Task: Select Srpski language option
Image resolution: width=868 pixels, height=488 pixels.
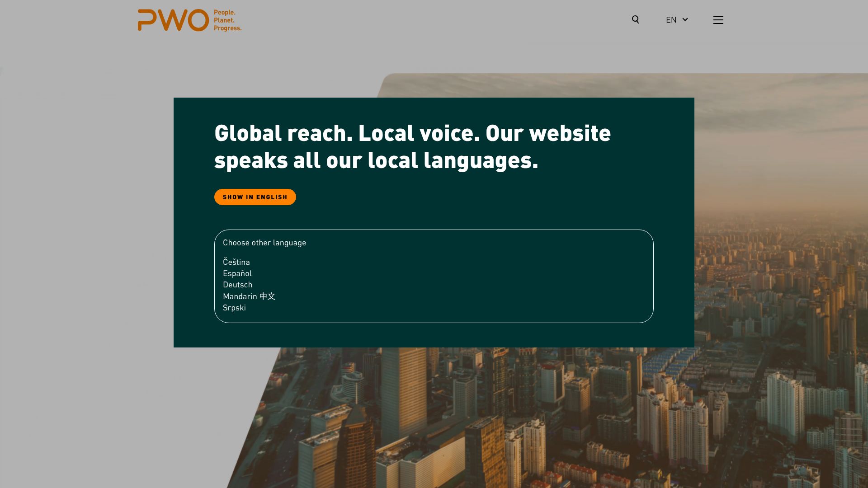Action: [x=234, y=308]
